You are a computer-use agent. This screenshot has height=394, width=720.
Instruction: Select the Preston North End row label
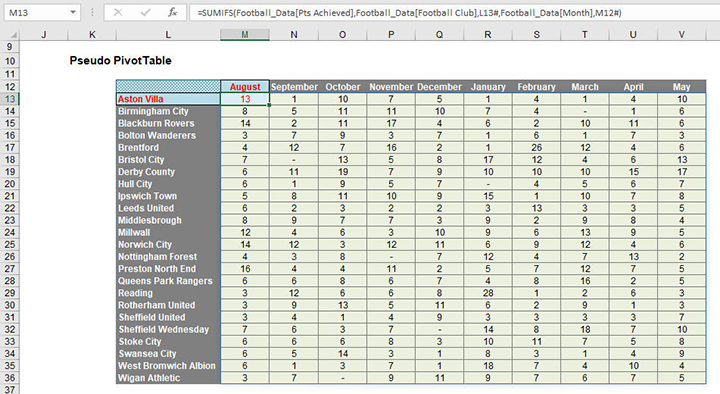pos(168,269)
